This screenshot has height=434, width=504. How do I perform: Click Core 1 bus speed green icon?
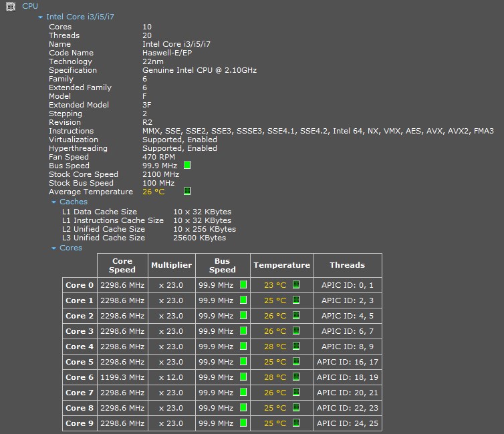click(243, 300)
